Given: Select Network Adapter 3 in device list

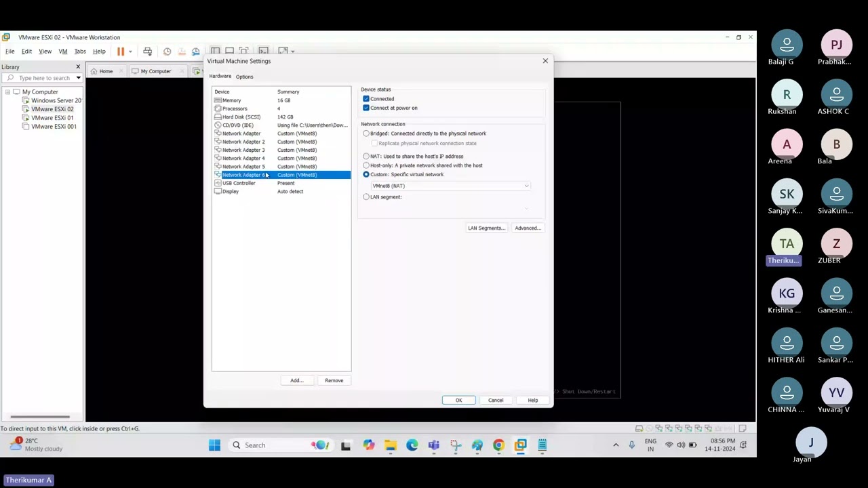Looking at the screenshot, I should 281,150.
